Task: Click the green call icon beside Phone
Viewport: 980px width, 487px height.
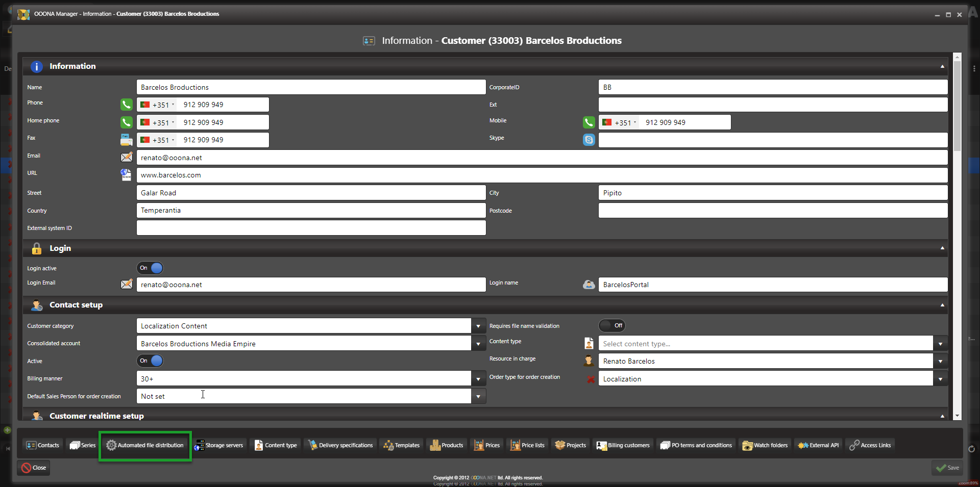Action: tap(126, 105)
